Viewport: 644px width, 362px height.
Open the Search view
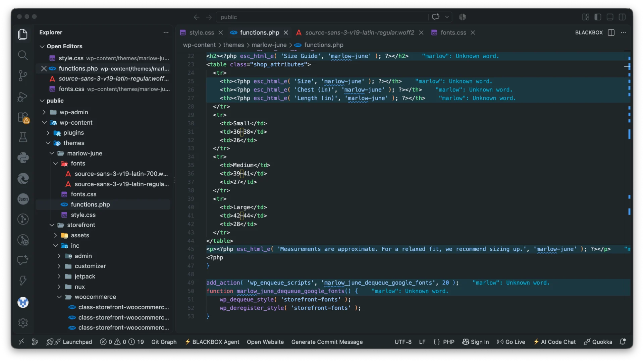click(23, 55)
